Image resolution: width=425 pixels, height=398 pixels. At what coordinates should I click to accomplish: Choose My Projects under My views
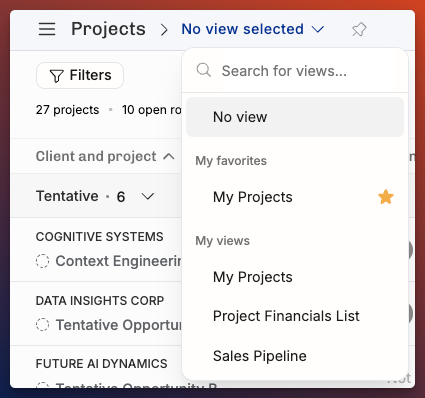(x=295, y=277)
